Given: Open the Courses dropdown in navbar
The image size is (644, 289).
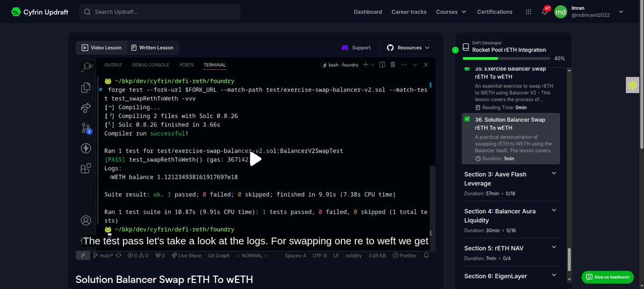Looking at the screenshot, I should pyautogui.click(x=451, y=12).
